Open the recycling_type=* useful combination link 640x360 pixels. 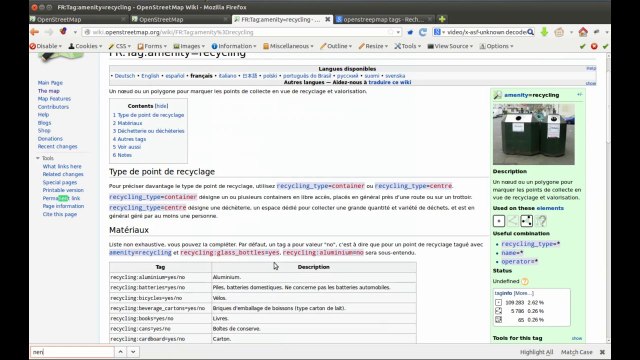pyautogui.click(x=531, y=244)
